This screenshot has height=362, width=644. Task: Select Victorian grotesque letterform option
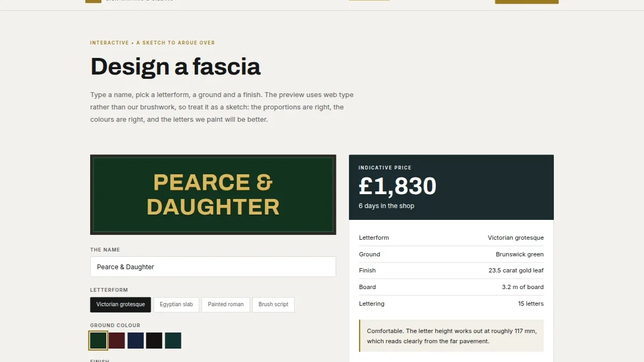pyautogui.click(x=121, y=305)
